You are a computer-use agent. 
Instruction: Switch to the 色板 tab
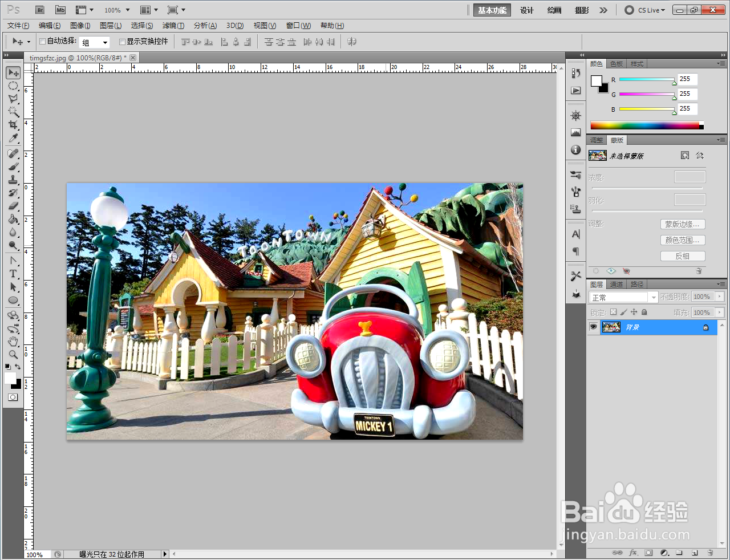coord(617,64)
